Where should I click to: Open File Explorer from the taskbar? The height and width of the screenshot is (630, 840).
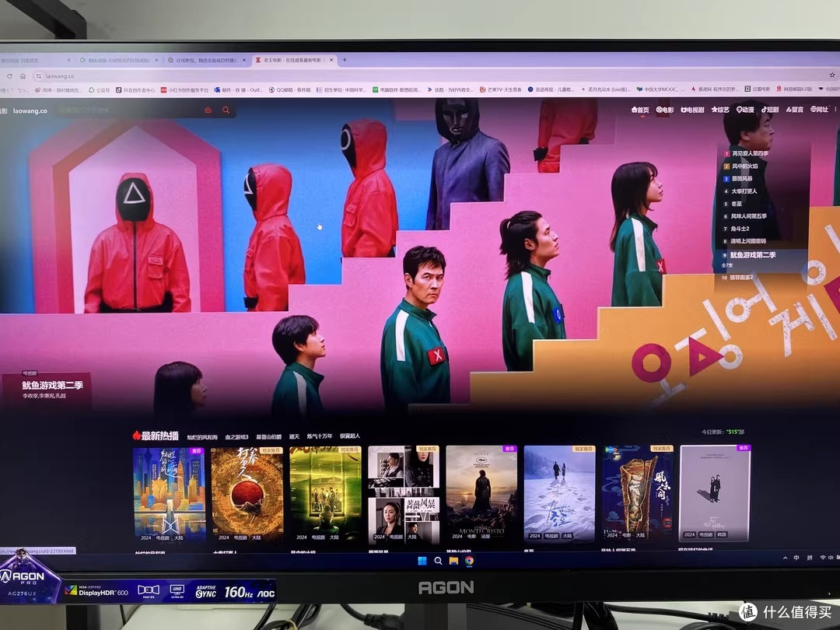(453, 561)
